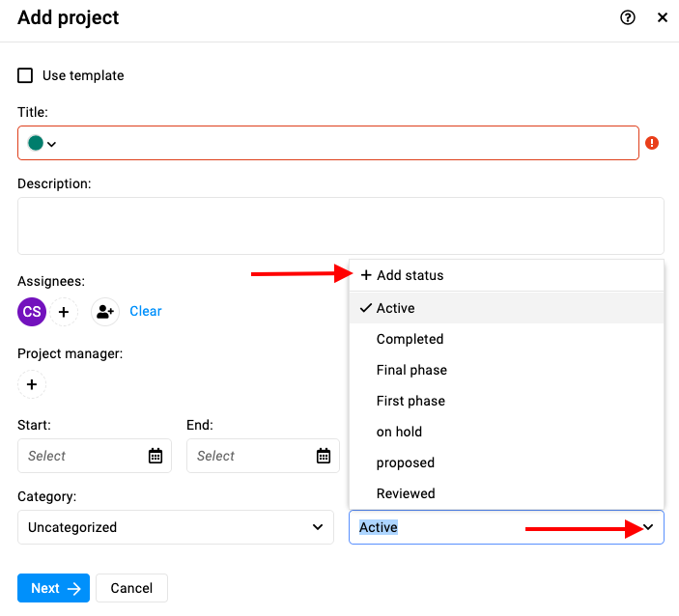Tick the Use template checkbox

click(25, 75)
